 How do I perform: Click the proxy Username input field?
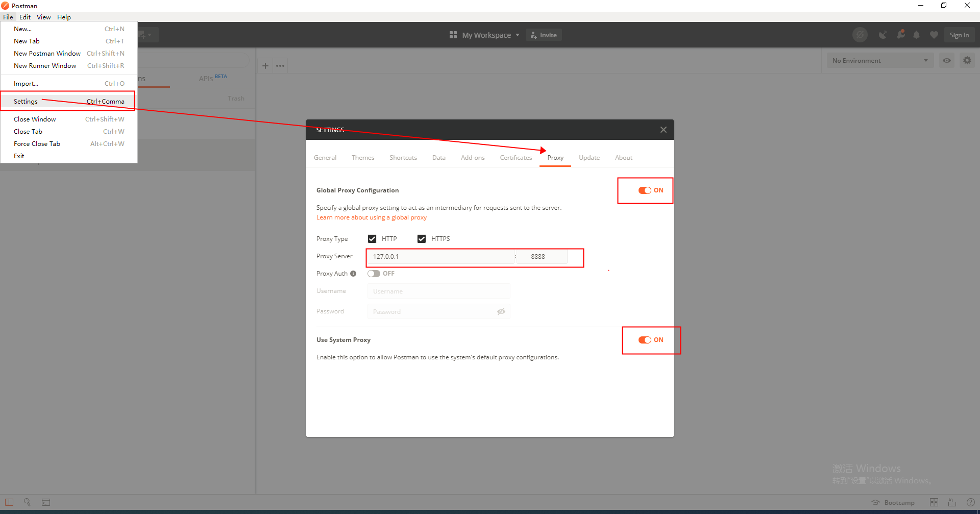[x=438, y=291]
